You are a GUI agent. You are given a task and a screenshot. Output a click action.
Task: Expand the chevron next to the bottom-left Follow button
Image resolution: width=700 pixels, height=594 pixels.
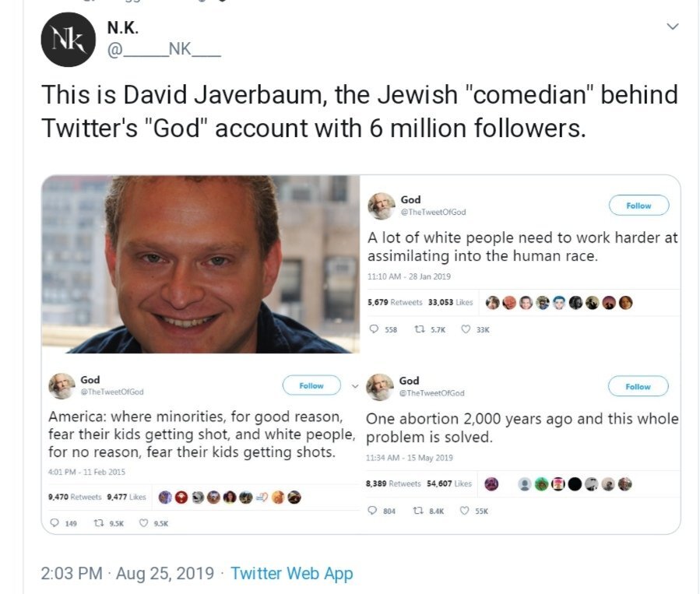[x=355, y=385]
